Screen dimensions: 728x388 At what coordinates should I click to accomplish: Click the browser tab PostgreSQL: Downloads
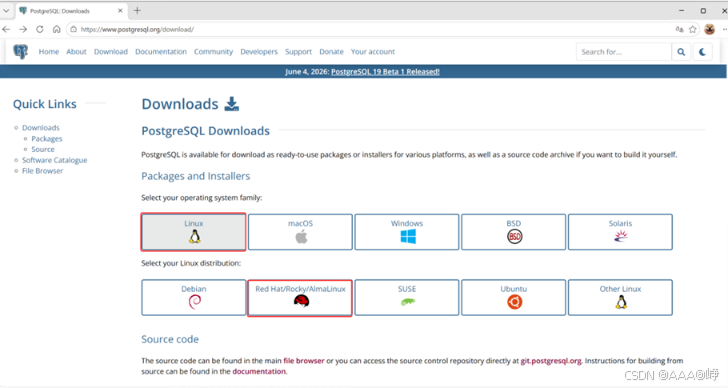(x=71, y=11)
